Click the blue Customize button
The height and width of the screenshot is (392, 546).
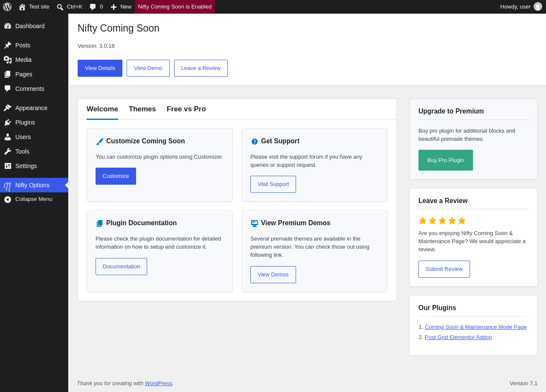click(x=116, y=176)
